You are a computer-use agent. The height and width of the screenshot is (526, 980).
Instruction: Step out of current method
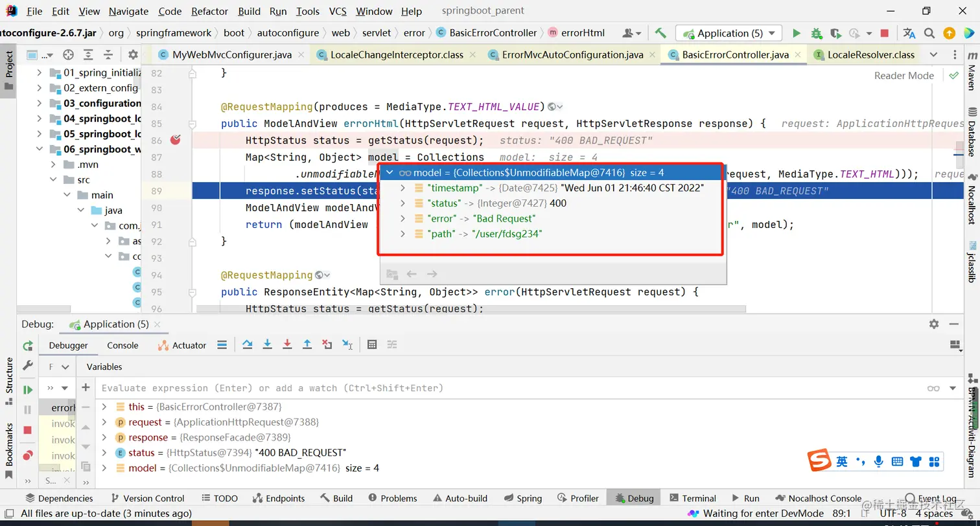(307, 345)
